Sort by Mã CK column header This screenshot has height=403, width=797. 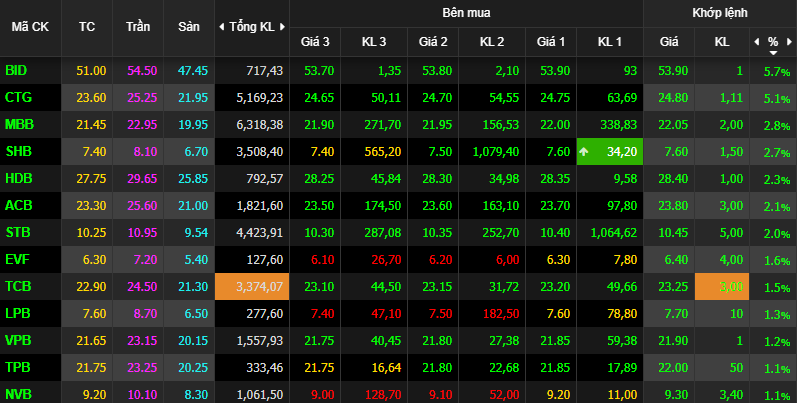[x=30, y=27]
